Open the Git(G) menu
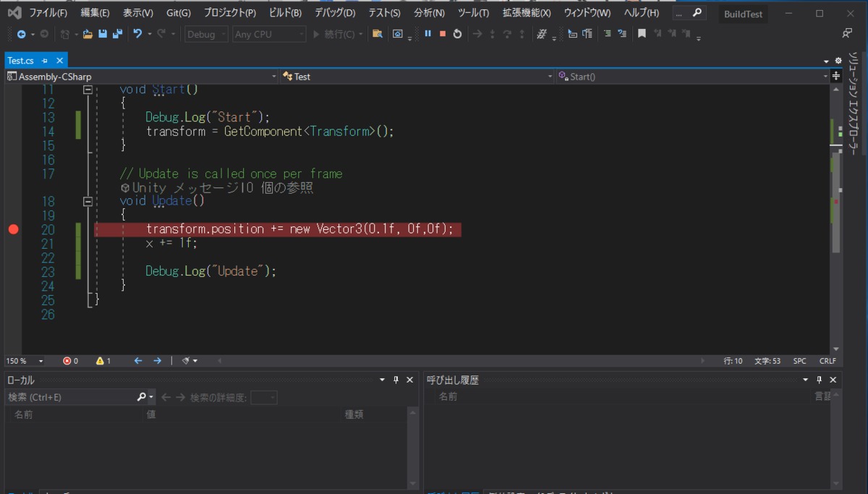 pyautogui.click(x=179, y=13)
